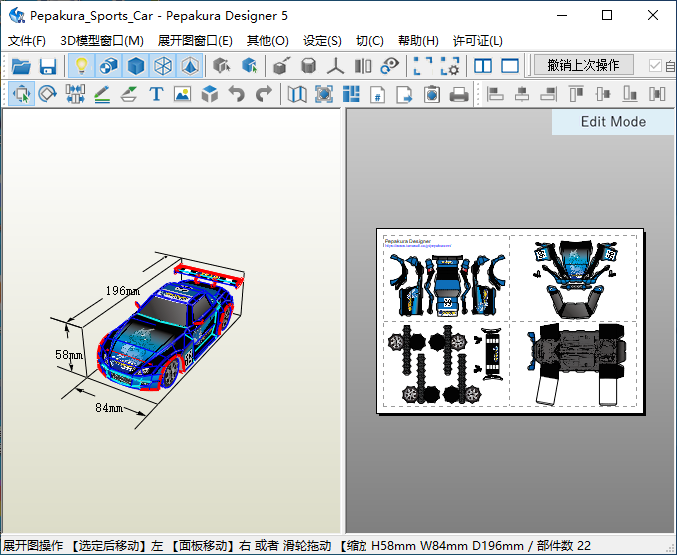The height and width of the screenshot is (555, 677).
Task: Open the 文件(F) menu
Action: [x=27, y=41]
